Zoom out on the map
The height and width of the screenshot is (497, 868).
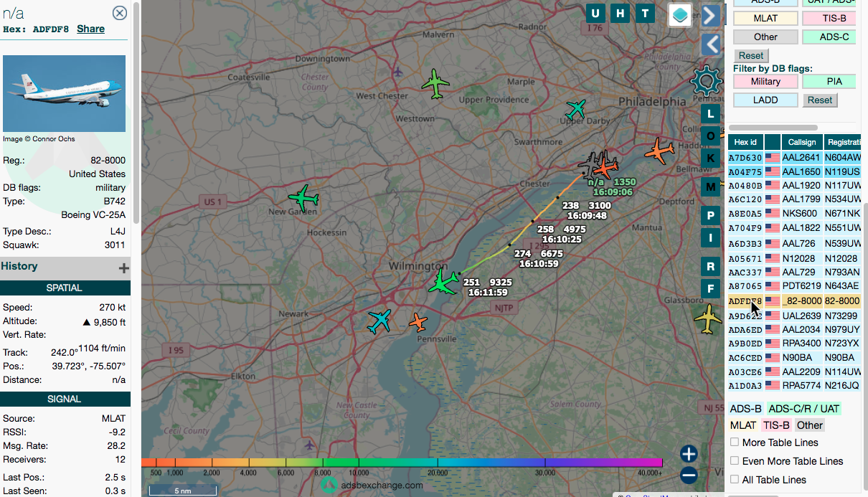point(689,475)
